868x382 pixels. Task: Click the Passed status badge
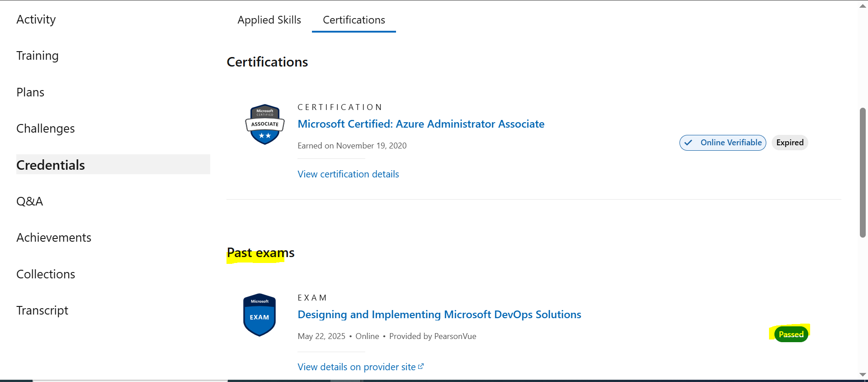(791, 334)
